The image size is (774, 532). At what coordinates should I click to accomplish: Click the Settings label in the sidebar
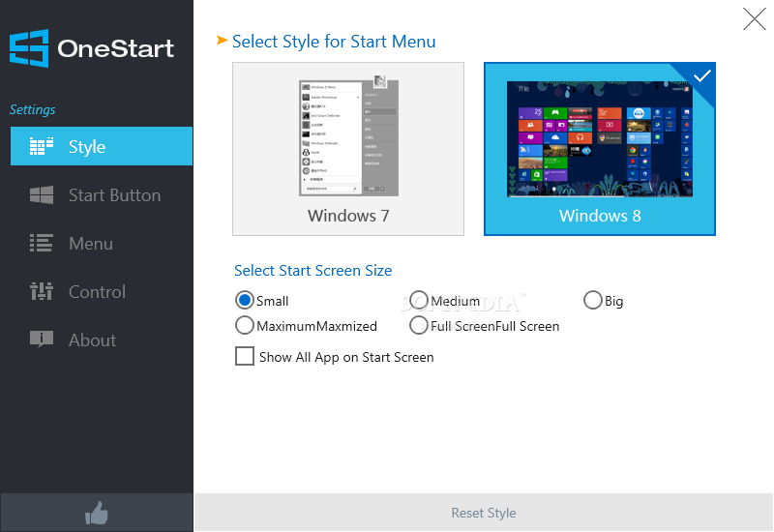coord(33,109)
